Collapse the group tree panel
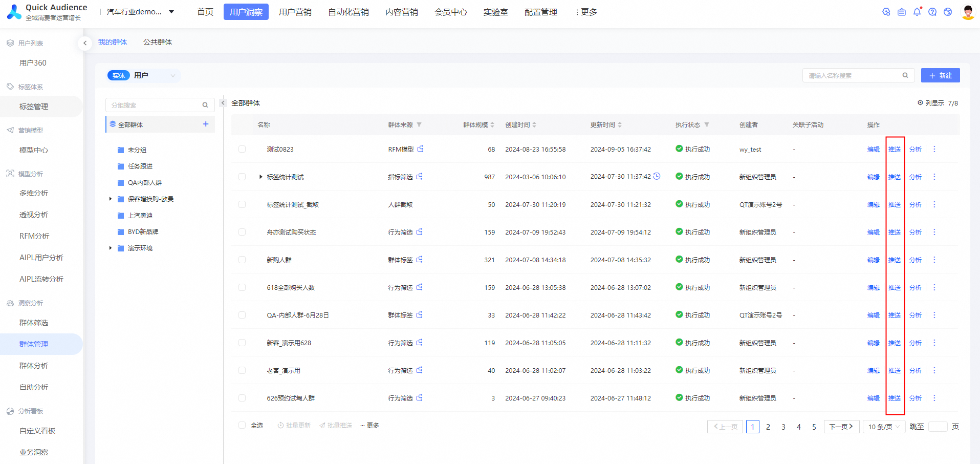Screen dimensions: 980x464 tap(223, 103)
